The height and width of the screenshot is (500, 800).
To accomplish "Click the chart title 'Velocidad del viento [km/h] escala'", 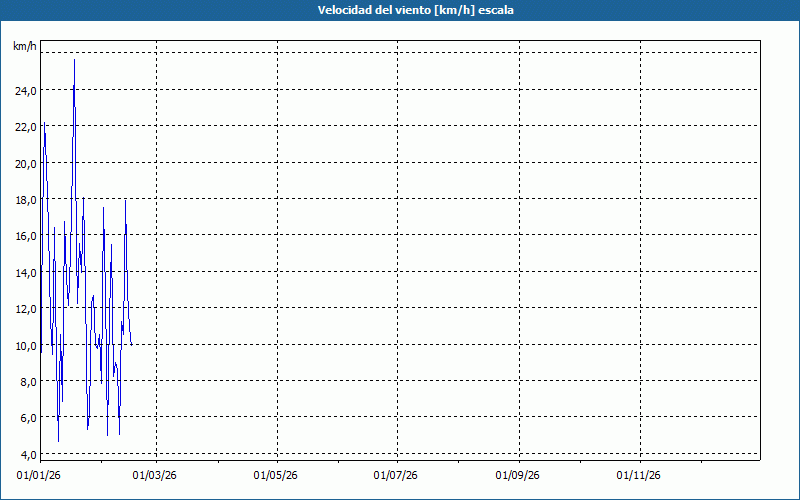I will tap(415, 10).
